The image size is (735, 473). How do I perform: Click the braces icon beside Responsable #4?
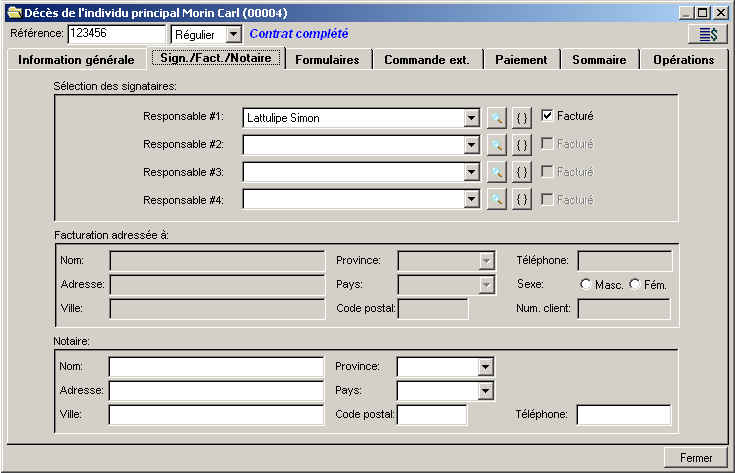(521, 200)
